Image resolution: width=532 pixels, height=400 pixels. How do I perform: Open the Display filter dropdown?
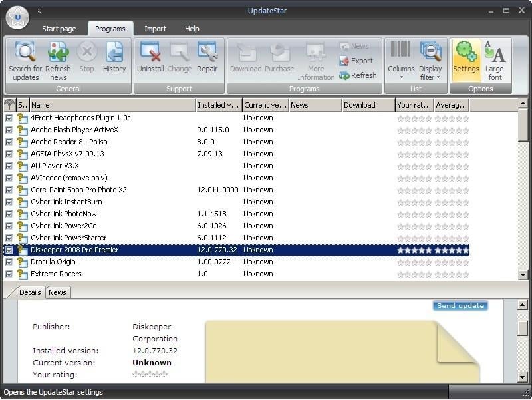coord(430,60)
